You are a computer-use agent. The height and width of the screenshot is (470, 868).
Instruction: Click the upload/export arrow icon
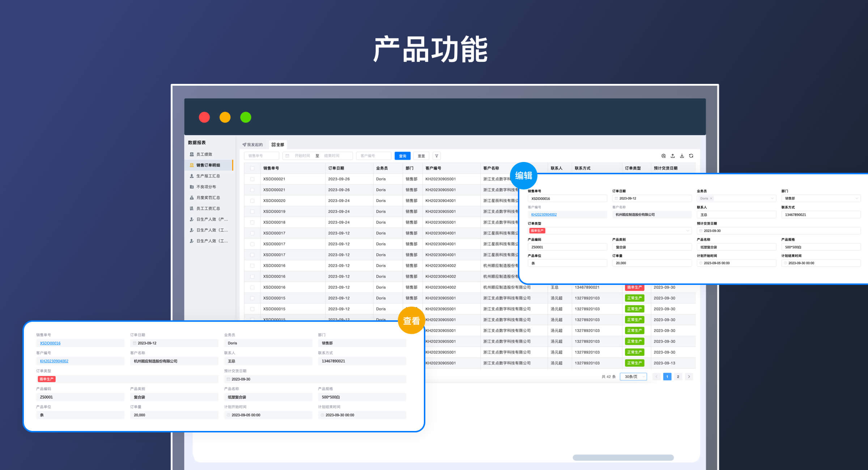pyautogui.click(x=673, y=156)
